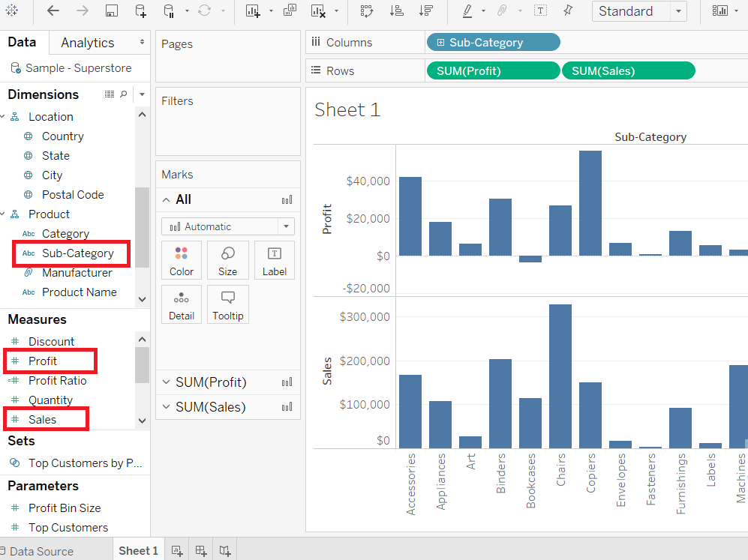Click the Show Me chart icon
Viewport: 748px width, 560px height.
(719, 11)
